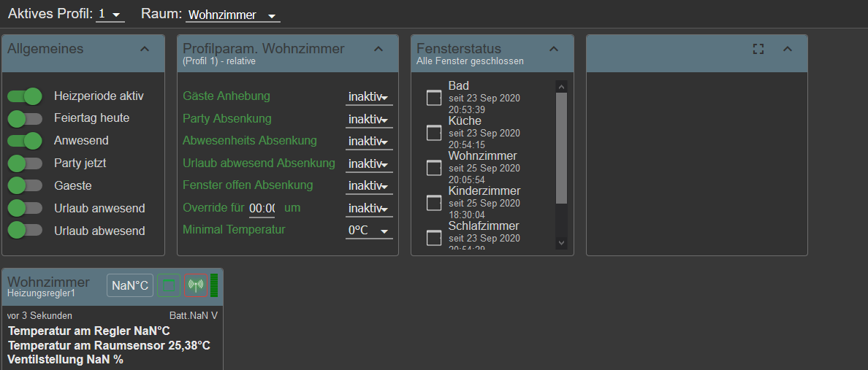Image resolution: width=868 pixels, height=370 pixels.
Task: Click the fullscreen icon in the empty panel
Action: tap(758, 49)
